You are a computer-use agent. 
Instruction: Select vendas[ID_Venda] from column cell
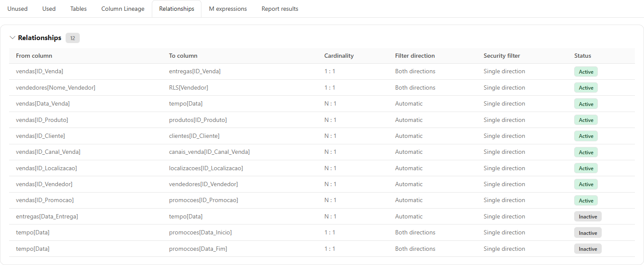[40, 72]
